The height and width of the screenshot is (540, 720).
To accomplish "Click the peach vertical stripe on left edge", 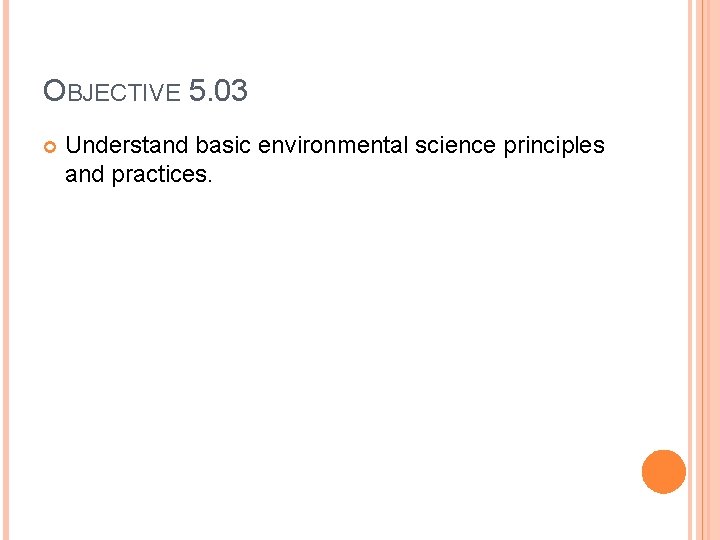I will pyautogui.click(x=4, y=270).
